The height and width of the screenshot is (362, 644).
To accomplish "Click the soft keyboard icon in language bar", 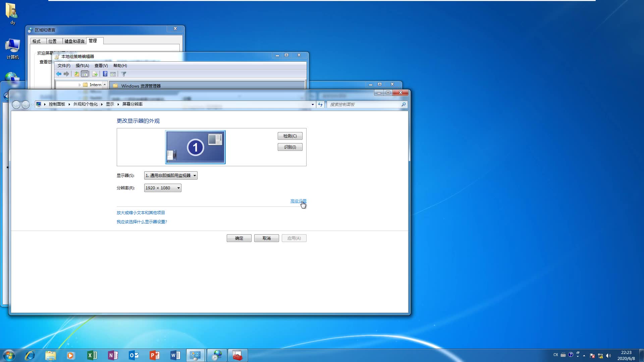I will coord(563,355).
